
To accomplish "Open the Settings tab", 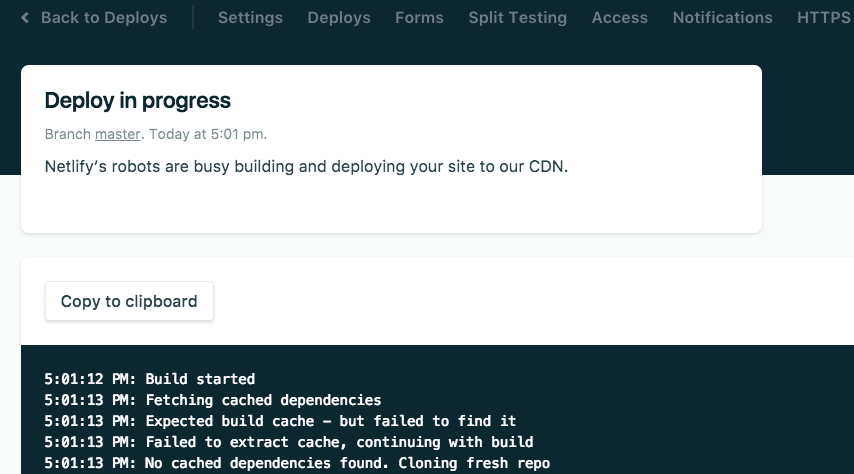I will click(x=250, y=18).
